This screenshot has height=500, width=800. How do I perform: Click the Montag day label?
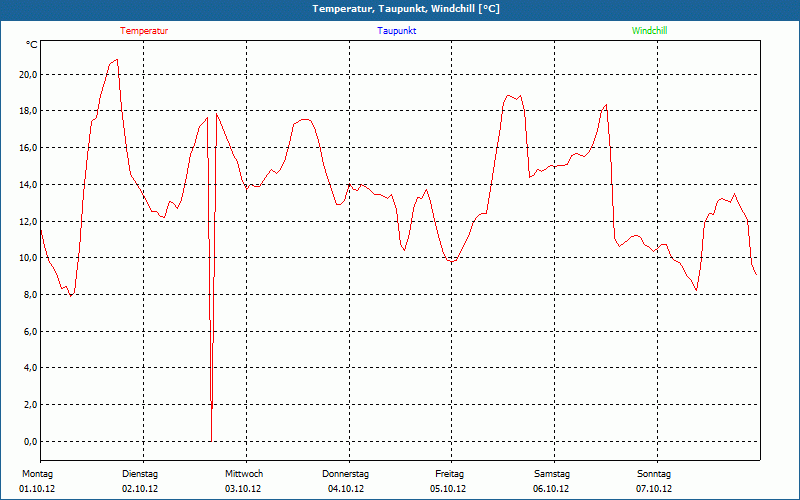point(37,474)
